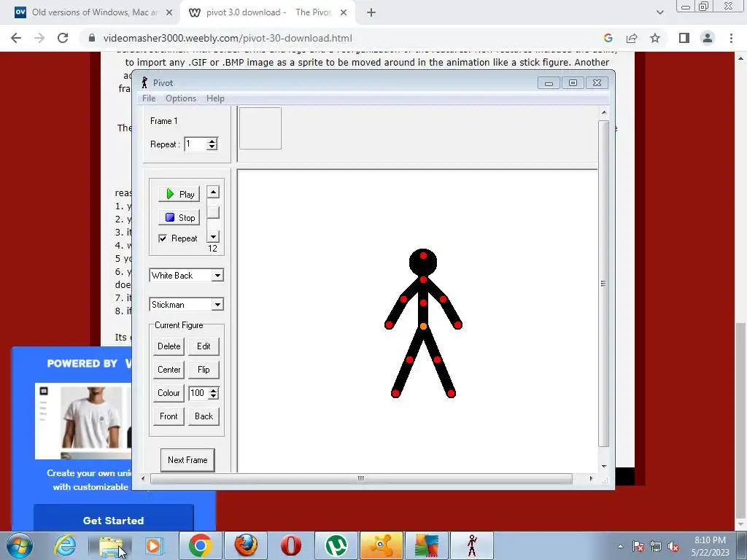Screen dimensions: 747x560
Task: Click the Frame Repeat value field
Action: click(x=196, y=144)
